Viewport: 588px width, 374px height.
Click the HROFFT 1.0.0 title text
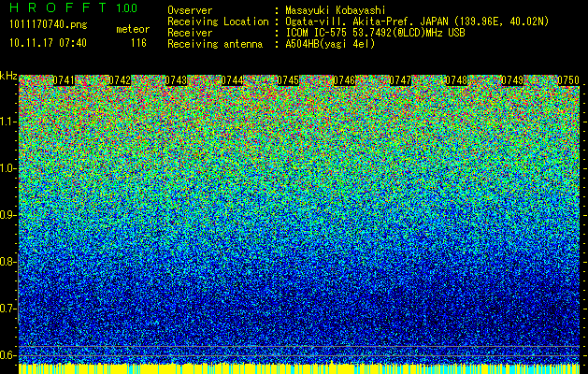pyautogui.click(x=74, y=7)
